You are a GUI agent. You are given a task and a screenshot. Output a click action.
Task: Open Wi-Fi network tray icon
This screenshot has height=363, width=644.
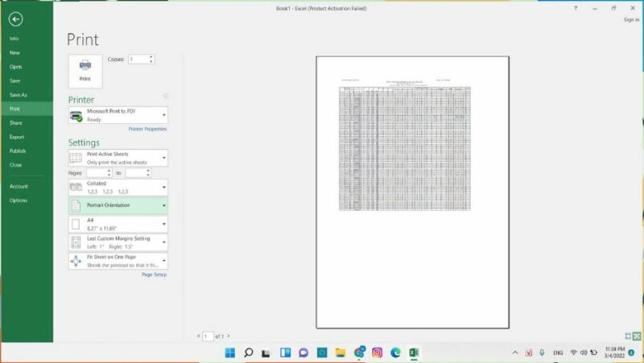[574, 353]
